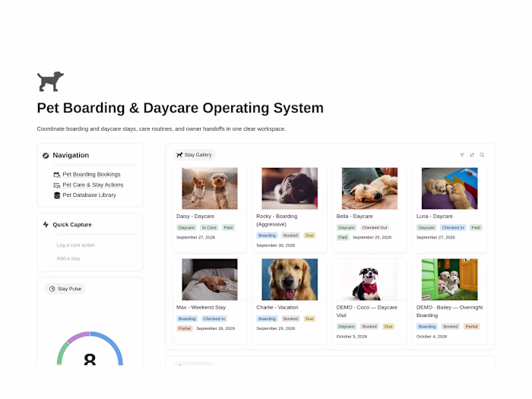532x399 pixels.
Task: Select the Stay Pulse view tab
Action: tap(65, 289)
